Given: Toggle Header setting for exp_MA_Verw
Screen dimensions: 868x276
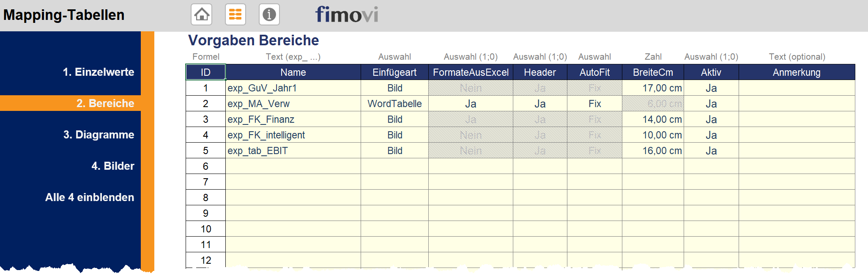Looking at the screenshot, I should pyautogui.click(x=539, y=104).
